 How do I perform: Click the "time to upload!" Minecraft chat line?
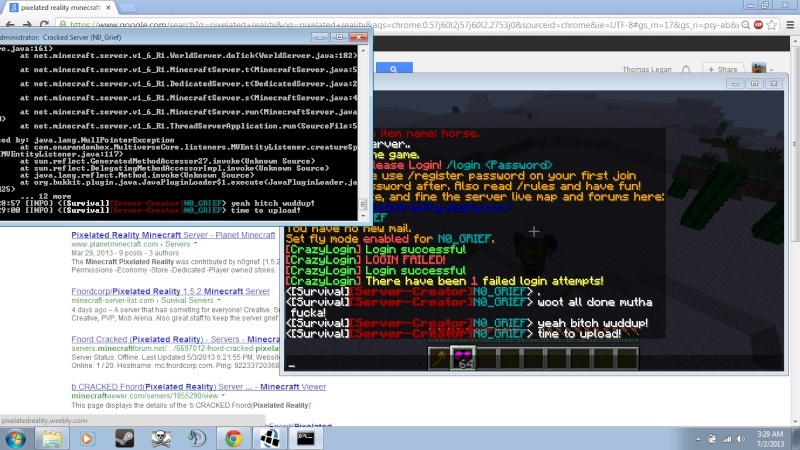click(x=454, y=334)
